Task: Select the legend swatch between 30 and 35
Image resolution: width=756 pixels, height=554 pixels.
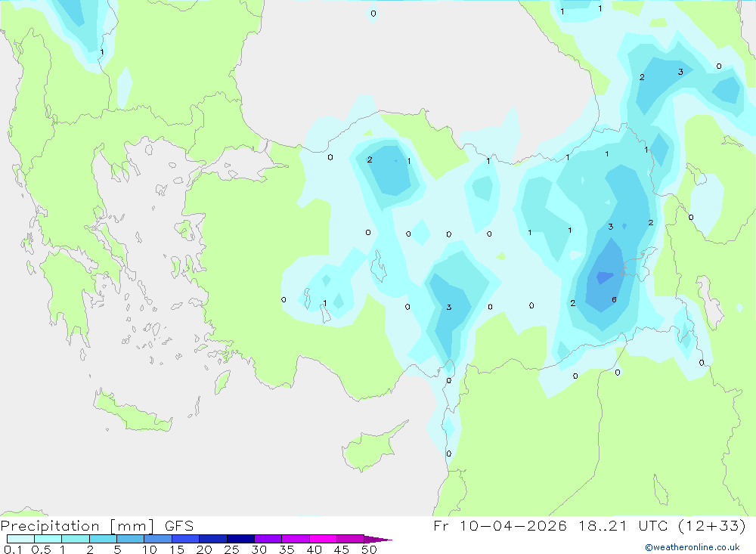Action: point(268,539)
